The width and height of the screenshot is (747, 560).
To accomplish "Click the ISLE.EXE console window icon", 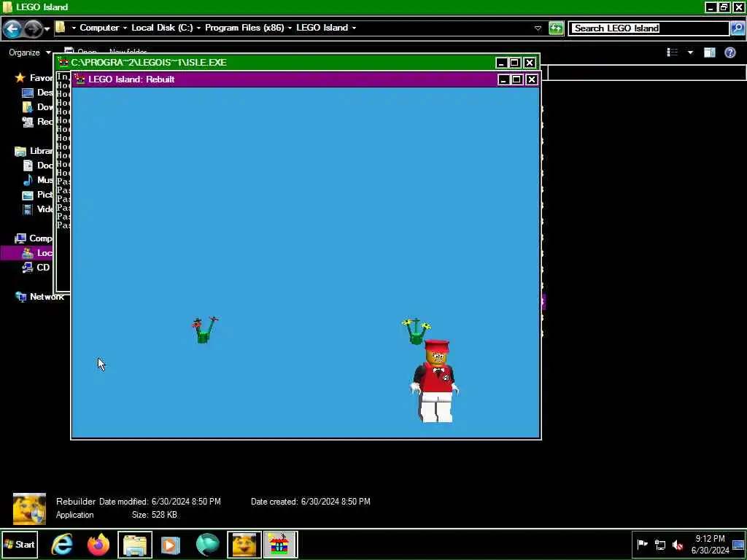I will 63,63.
